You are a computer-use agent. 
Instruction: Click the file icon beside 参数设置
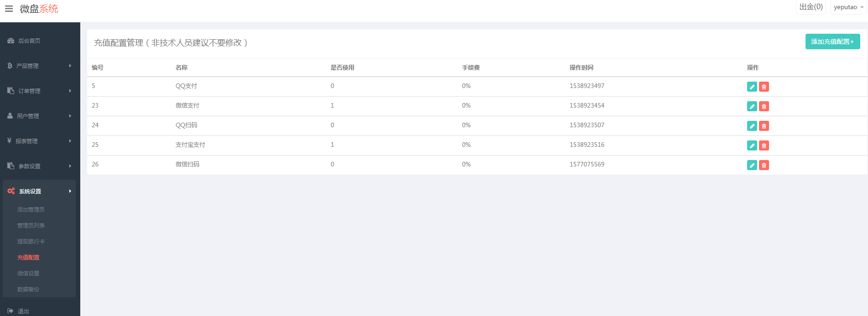point(11,166)
